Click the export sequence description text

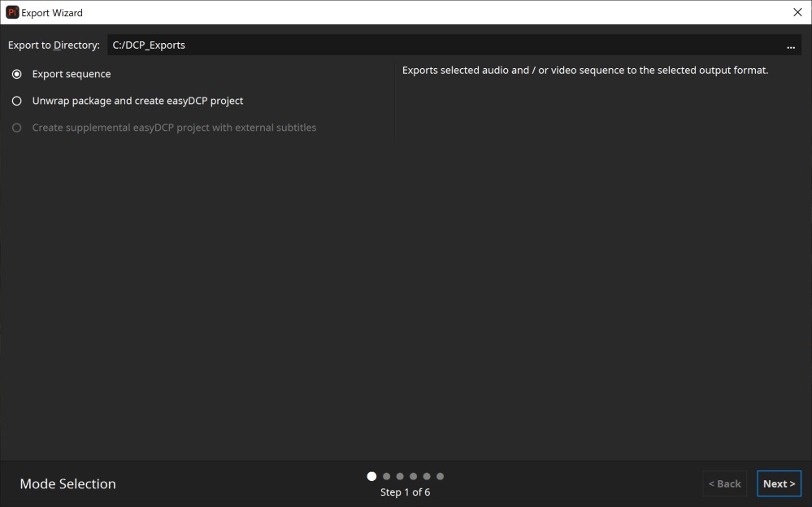(x=584, y=71)
